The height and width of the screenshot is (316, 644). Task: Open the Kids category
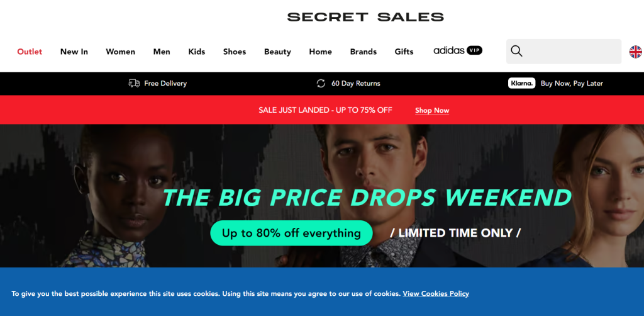pyautogui.click(x=197, y=52)
